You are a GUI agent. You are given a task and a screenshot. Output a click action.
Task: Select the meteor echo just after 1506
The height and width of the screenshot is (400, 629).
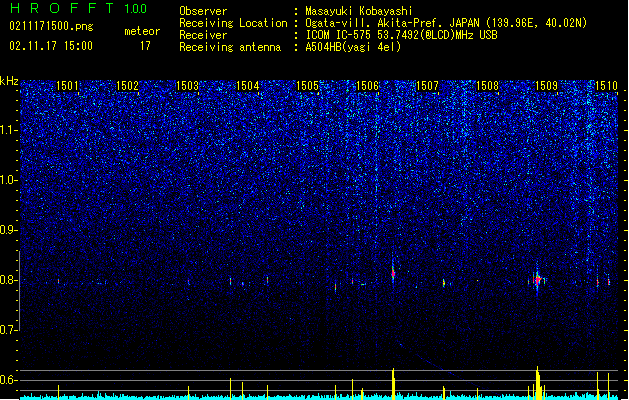pyautogui.click(x=393, y=273)
